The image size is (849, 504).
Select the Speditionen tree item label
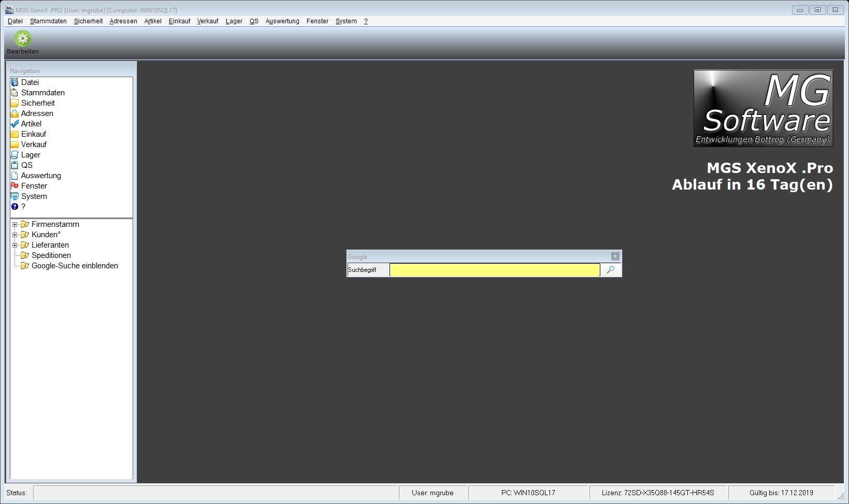(51, 255)
